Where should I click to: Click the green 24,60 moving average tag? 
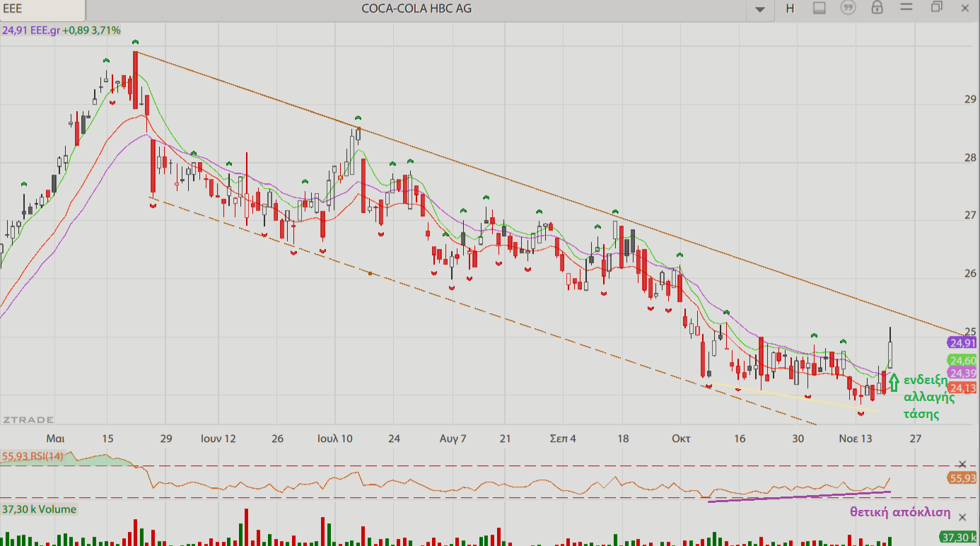(962, 360)
